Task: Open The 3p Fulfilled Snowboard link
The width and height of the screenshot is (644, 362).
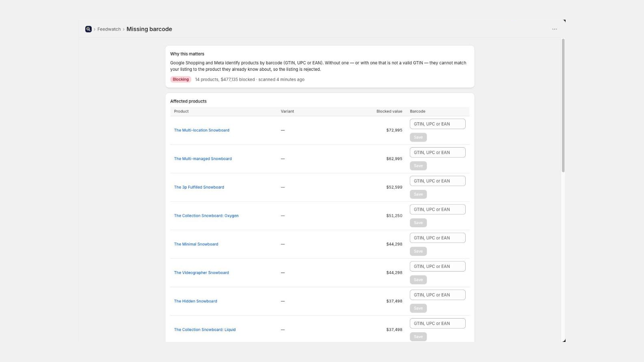Action: coord(199,187)
